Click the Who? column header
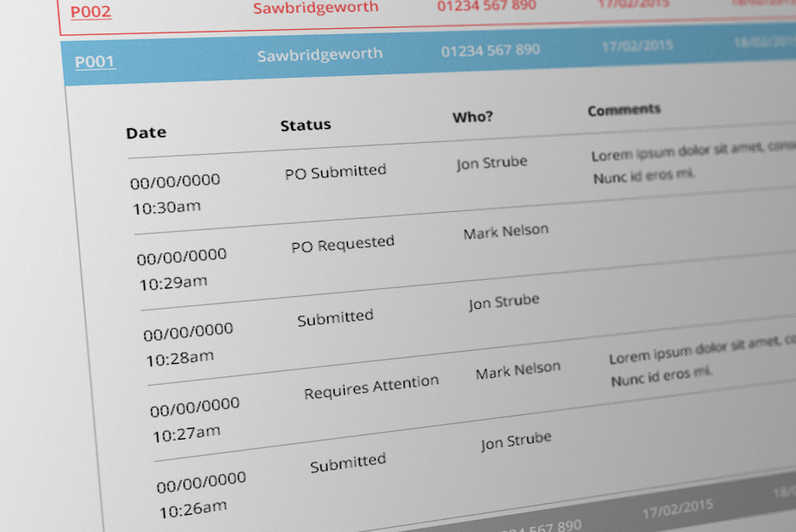 pos(472,116)
